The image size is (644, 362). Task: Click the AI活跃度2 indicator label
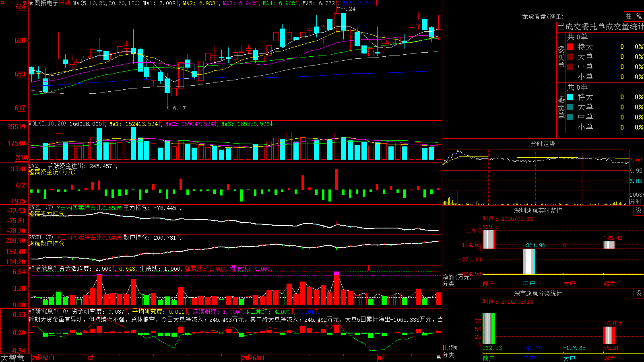tap(42, 268)
